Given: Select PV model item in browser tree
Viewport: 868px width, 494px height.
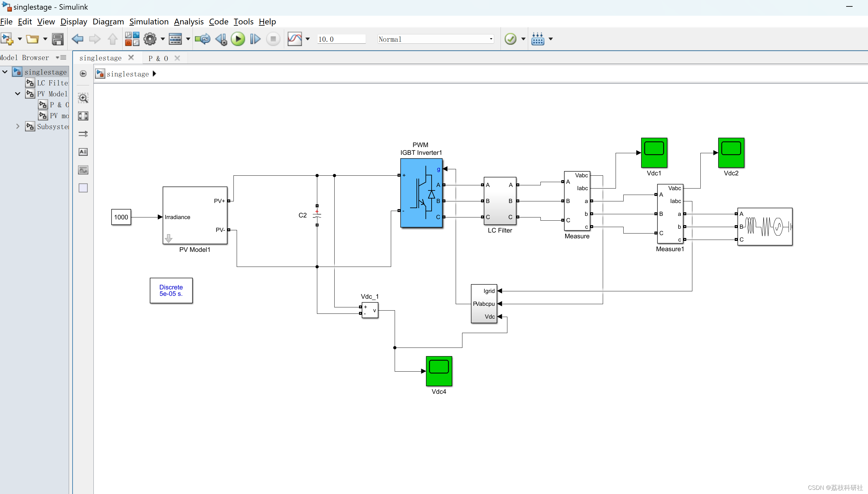Looking at the screenshot, I should 54,116.
